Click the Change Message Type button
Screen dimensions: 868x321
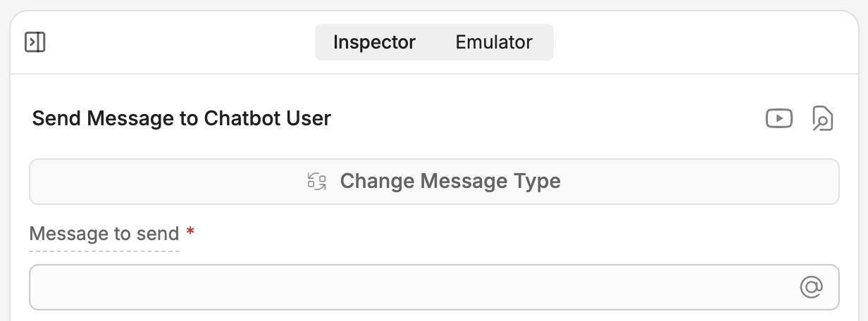pos(434,182)
